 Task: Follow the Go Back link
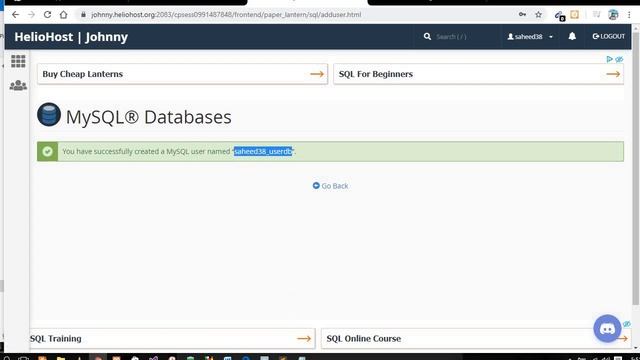tap(330, 186)
